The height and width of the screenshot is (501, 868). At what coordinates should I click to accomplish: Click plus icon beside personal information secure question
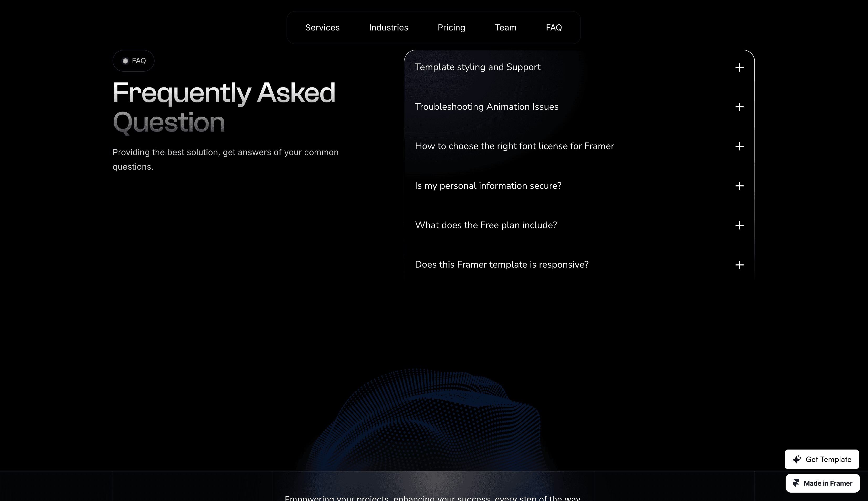(x=739, y=186)
